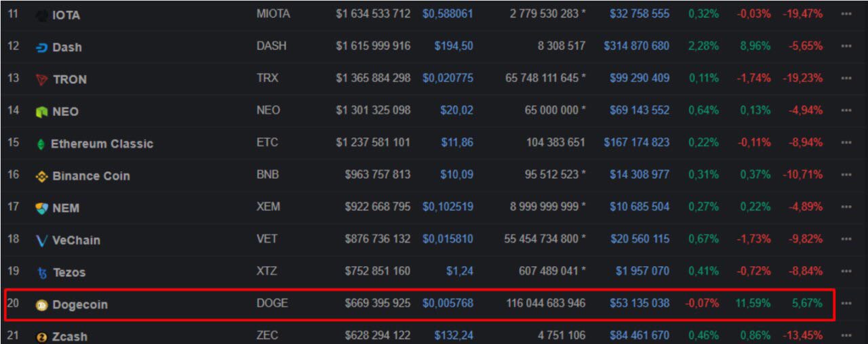Open the Dogecoin name link
This screenshot has width=868, height=344.
point(80,305)
